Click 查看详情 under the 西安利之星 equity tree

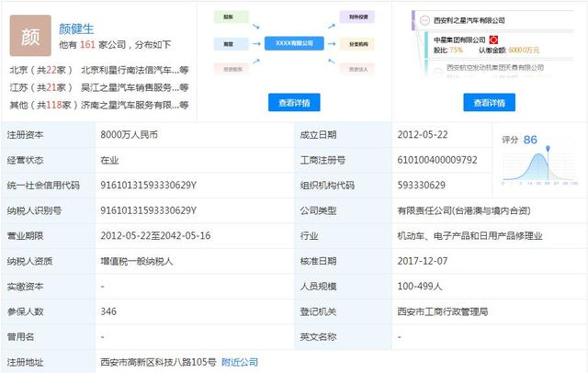489,102
